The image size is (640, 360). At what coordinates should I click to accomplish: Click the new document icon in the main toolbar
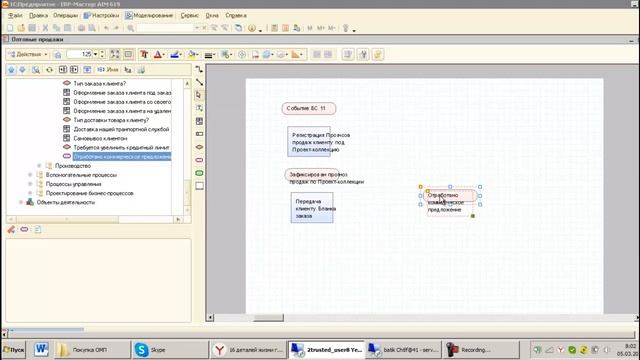click(x=10, y=28)
